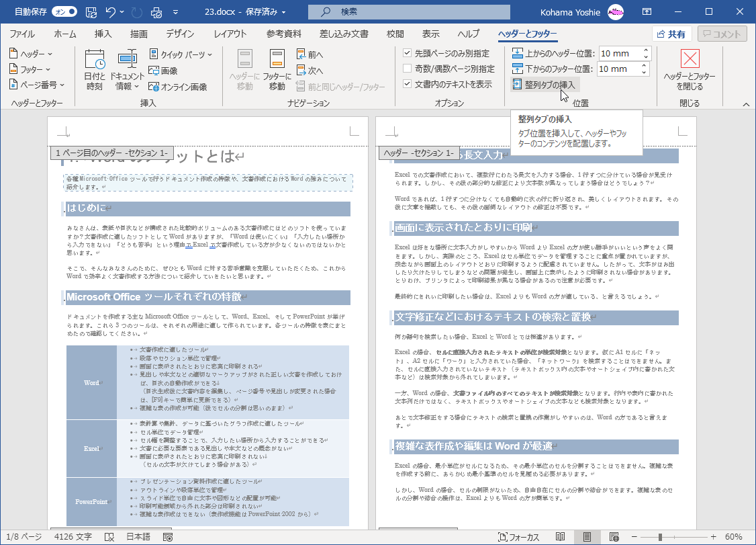Click macro recording icon in status bar
The image size is (756, 545).
(x=168, y=537)
